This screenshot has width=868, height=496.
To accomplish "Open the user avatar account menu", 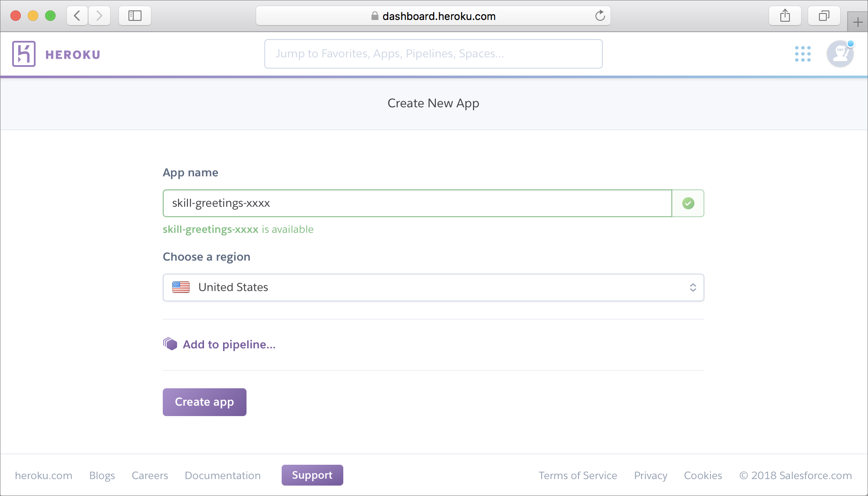I will coord(840,54).
